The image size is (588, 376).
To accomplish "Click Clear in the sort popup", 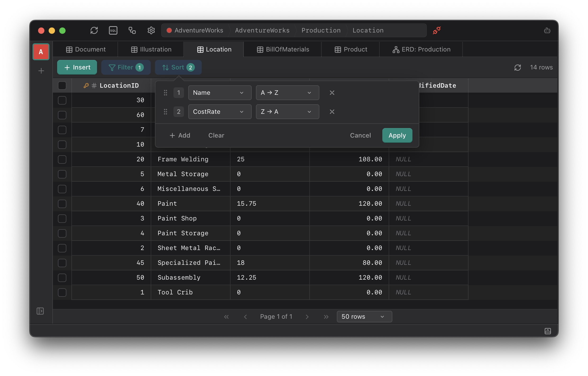I will [216, 135].
